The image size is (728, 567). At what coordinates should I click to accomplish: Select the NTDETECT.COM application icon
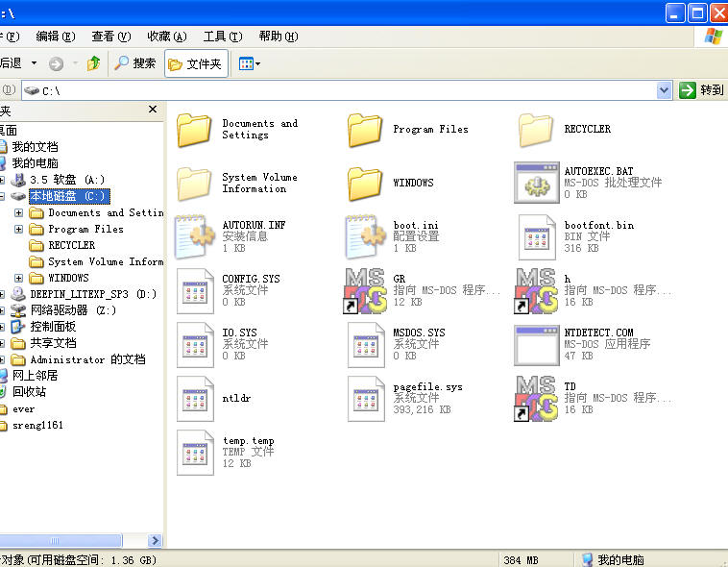pyautogui.click(x=537, y=345)
